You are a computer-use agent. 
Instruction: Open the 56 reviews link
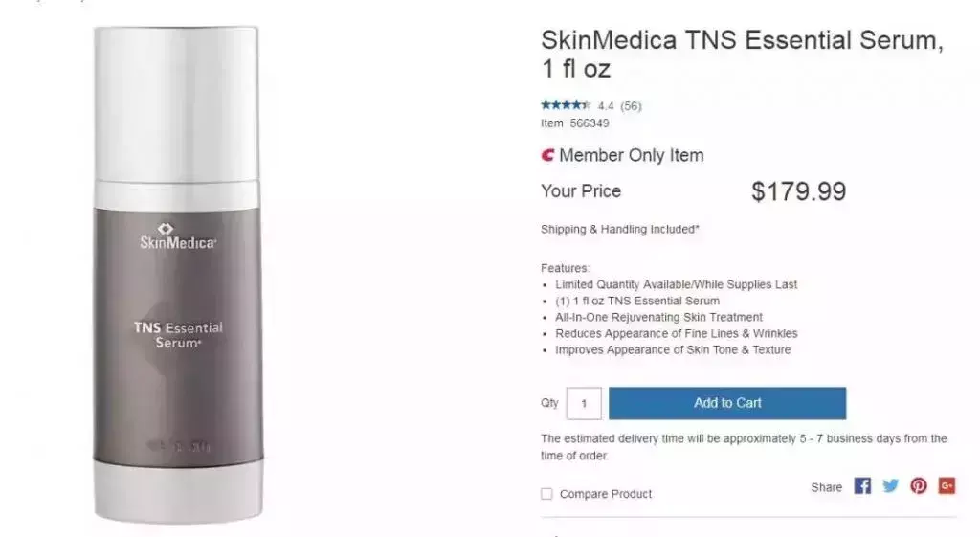[x=632, y=106]
